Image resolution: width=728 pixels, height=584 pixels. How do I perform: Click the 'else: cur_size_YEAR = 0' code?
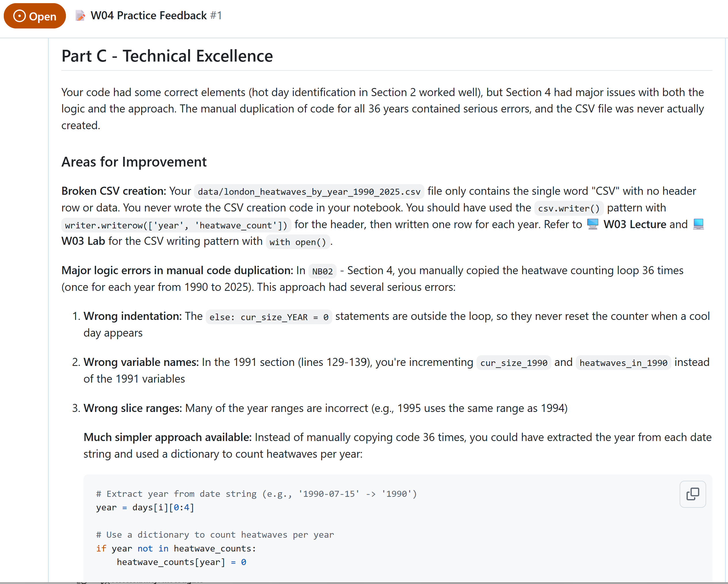(269, 317)
